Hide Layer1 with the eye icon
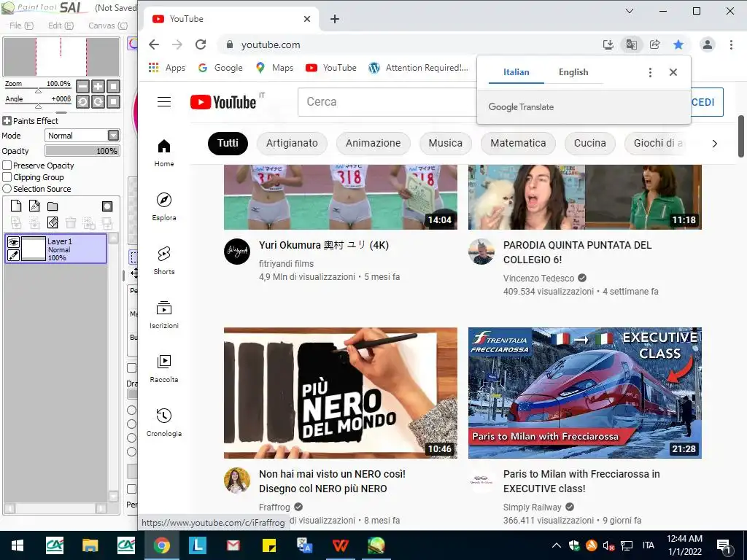This screenshot has height=560, width=747. pos(13,242)
